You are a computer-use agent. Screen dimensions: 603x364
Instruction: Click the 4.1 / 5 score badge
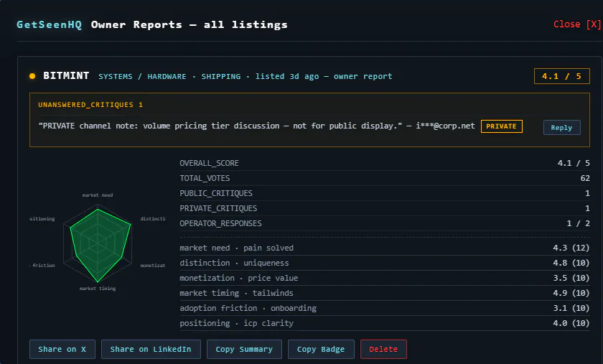coord(561,76)
